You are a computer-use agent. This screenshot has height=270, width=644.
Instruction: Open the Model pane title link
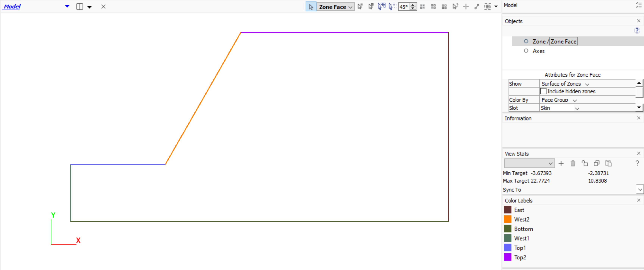(12, 6)
